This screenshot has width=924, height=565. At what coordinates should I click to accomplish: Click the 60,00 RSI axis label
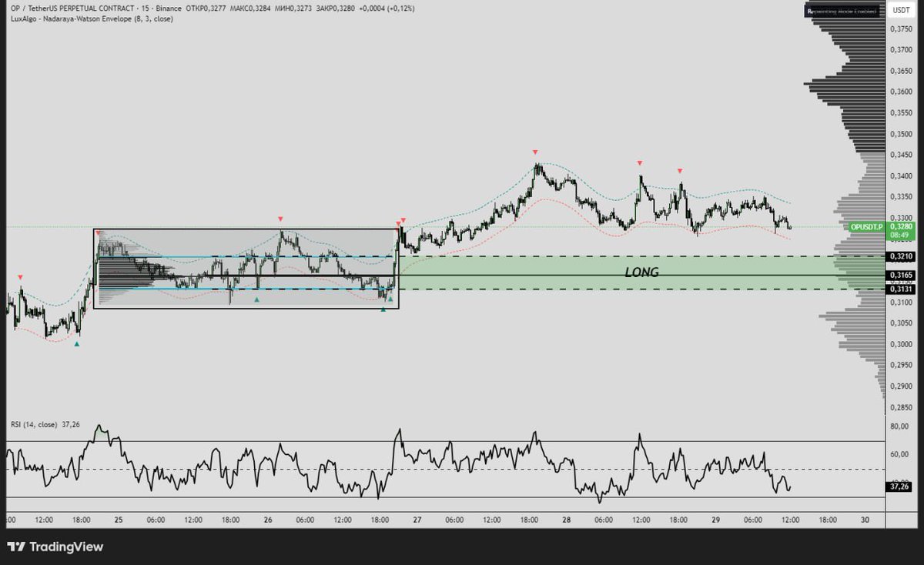point(898,454)
